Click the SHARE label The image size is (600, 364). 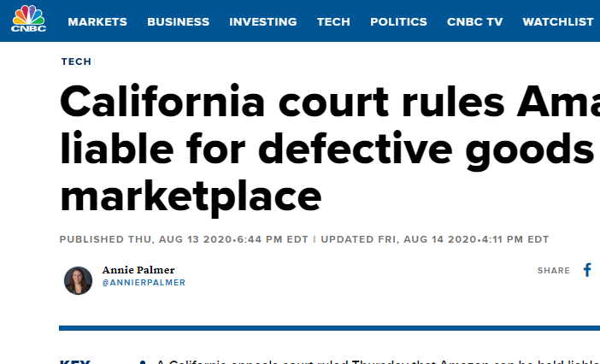point(553,271)
